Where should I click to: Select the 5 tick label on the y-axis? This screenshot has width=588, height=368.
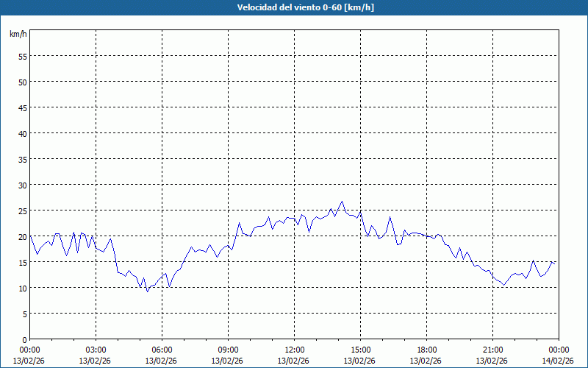(x=24, y=314)
